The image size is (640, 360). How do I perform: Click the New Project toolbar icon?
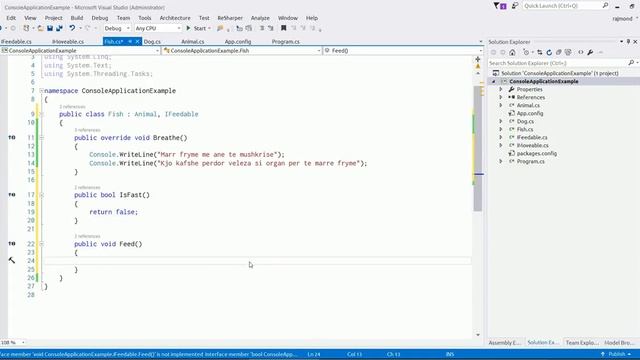point(27,28)
